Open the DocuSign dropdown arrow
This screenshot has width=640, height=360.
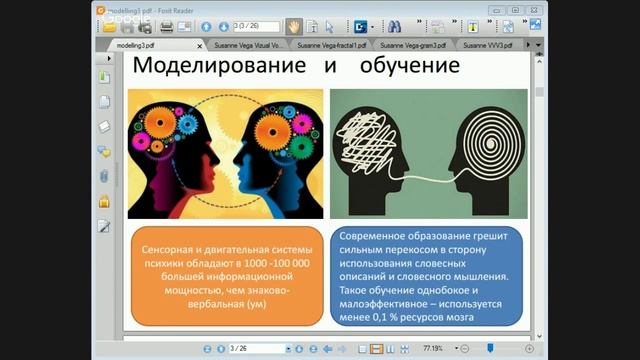coord(372,27)
